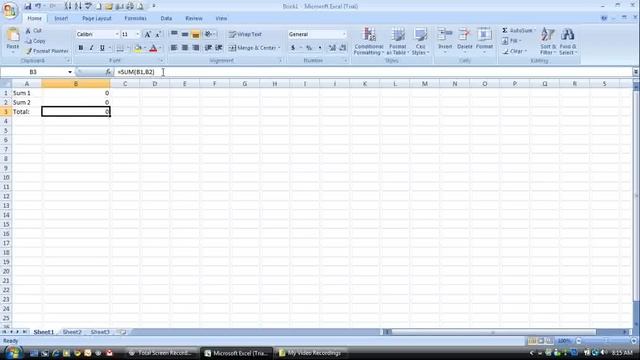Activate Format Painter
The image size is (640, 360).
point(47,51)
